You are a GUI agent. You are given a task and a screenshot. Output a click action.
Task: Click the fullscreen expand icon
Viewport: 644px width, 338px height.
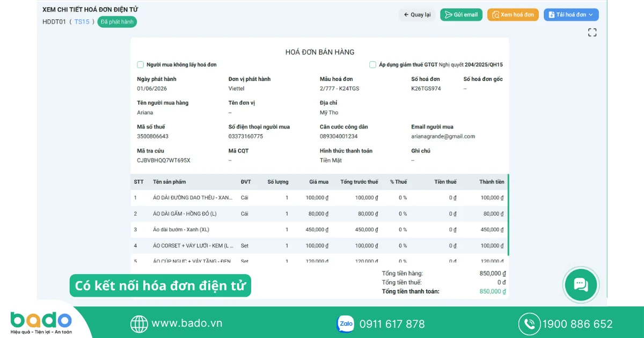[592, 32]
